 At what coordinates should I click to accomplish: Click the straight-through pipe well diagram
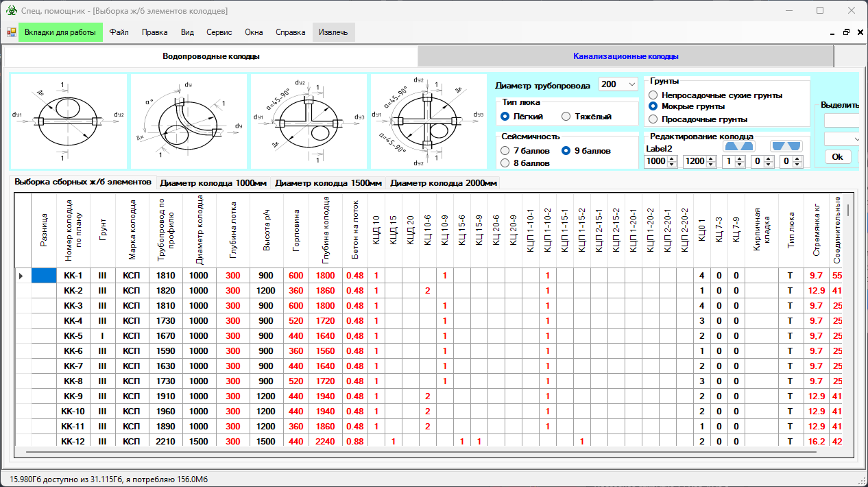[x=67, y=121]
